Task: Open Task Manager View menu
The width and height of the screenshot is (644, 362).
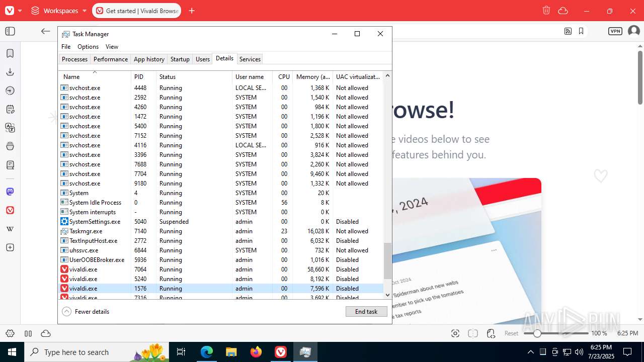Action: coord(112,46)
